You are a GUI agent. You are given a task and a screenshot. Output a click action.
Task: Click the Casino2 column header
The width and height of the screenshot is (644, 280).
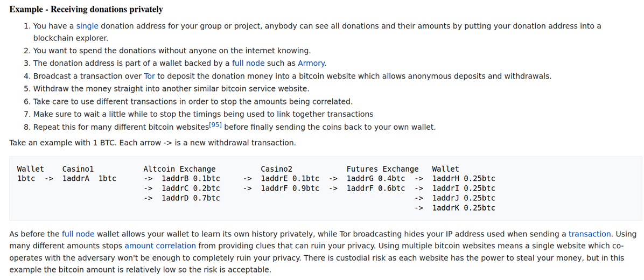[x=276, y=169]
